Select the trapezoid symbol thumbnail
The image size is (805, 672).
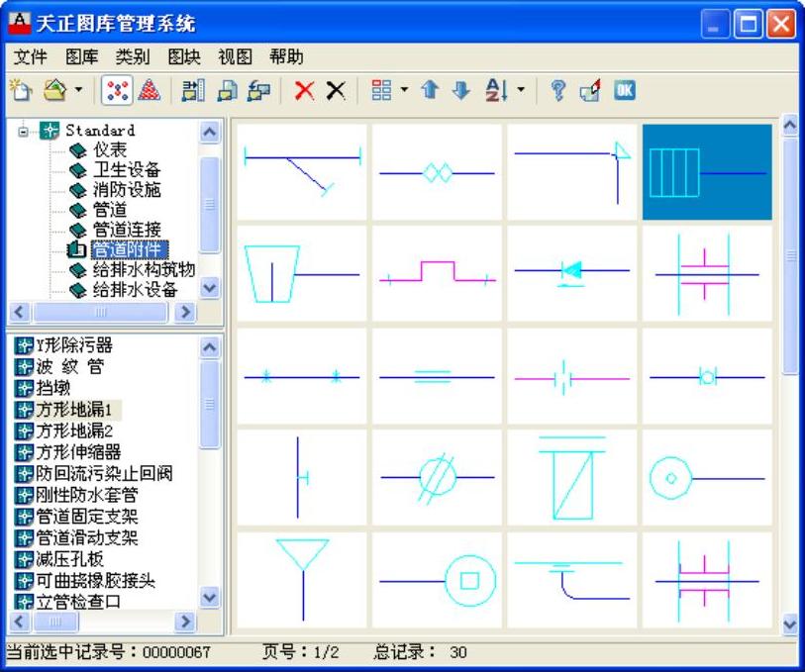tap(302, 274)
